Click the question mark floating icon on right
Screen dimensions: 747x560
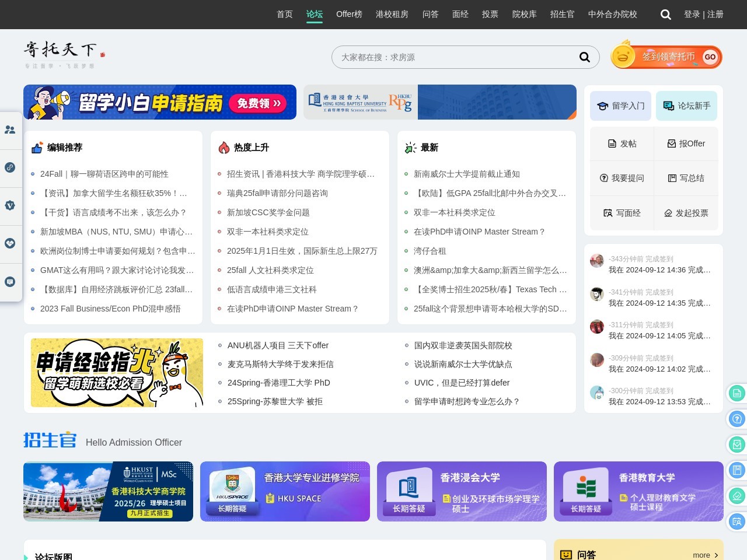(x=736, y=419)
